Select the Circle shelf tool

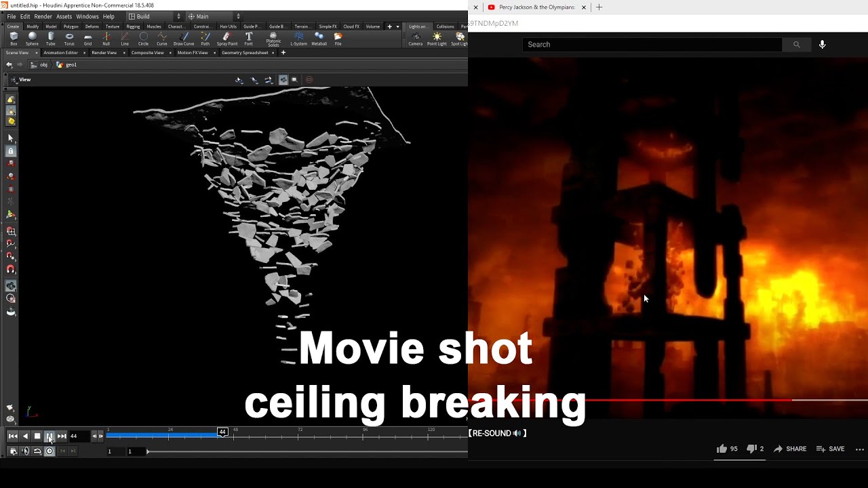(143, 39)
